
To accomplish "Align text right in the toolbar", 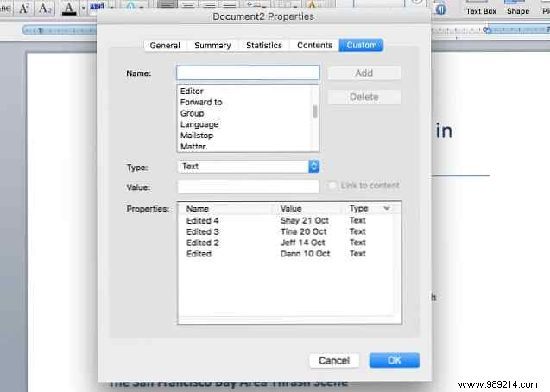I will point(209,4).
